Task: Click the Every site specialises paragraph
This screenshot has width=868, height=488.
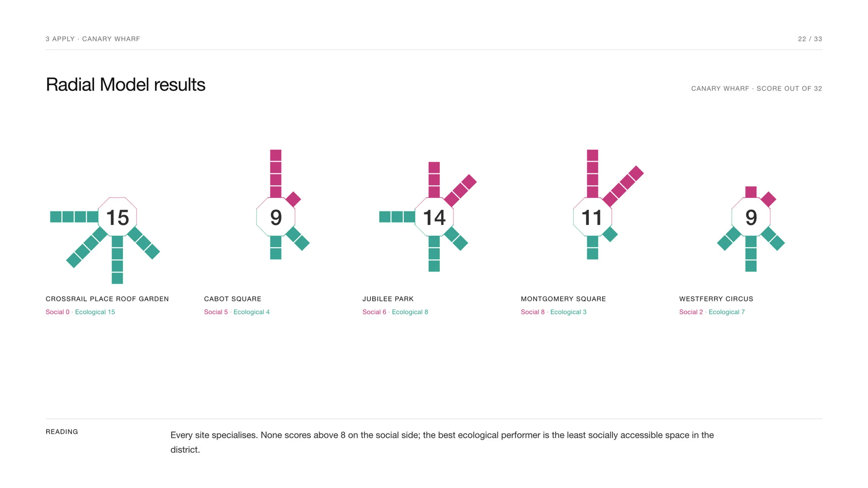Action: 442,442
